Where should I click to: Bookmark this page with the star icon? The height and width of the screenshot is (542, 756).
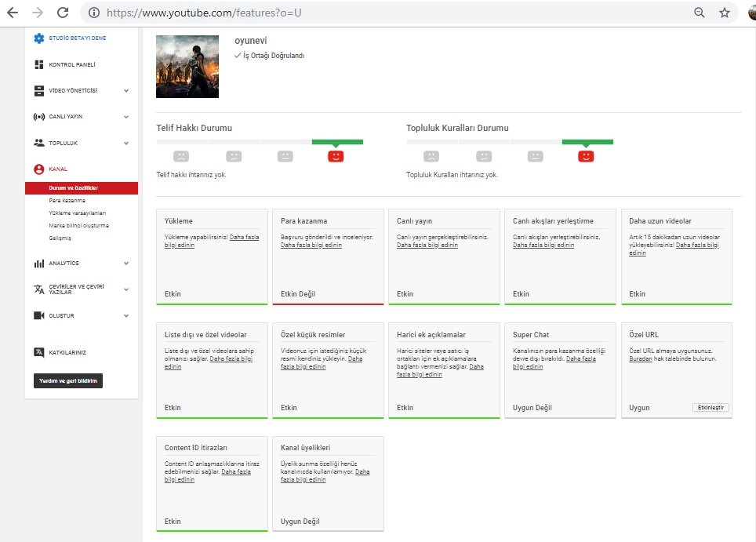coord(724,13)
